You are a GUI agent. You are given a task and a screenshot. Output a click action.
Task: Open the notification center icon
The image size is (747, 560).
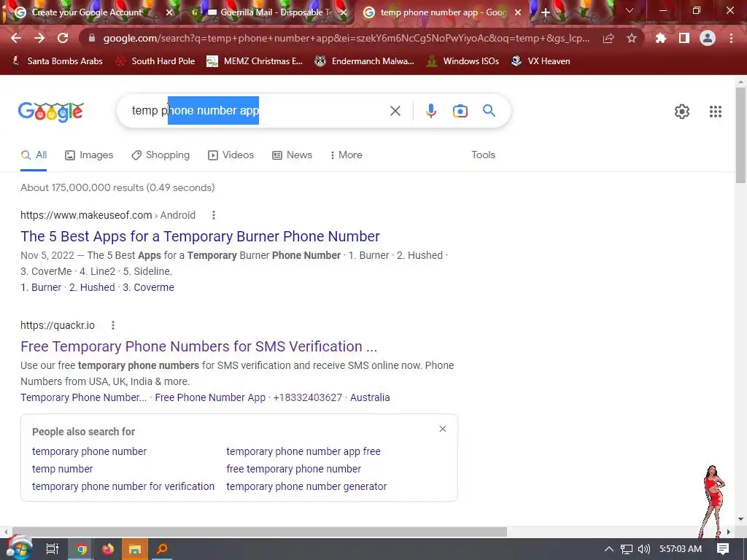723,549
